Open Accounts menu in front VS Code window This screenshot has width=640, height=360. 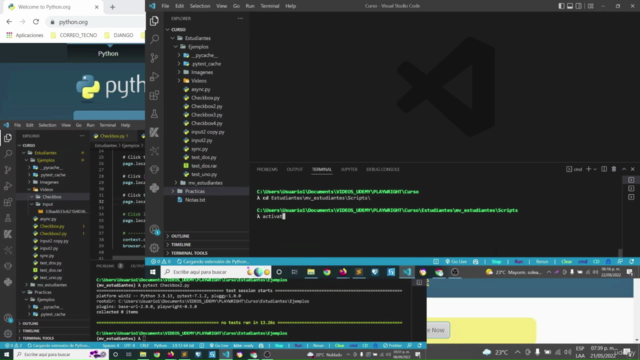154,229
